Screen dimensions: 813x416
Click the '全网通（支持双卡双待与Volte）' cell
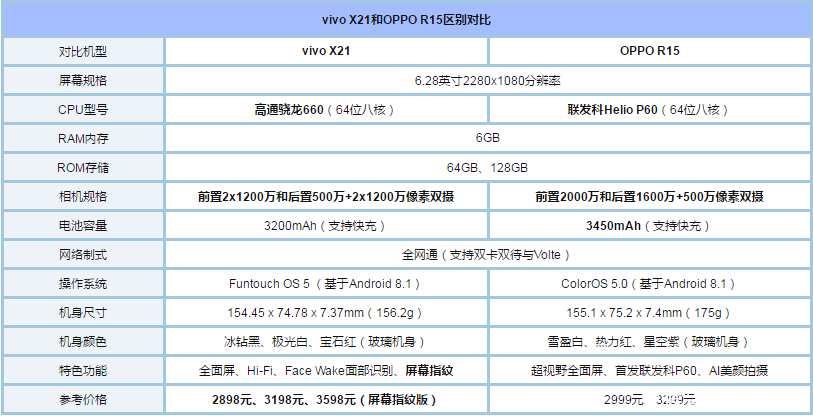488,255
